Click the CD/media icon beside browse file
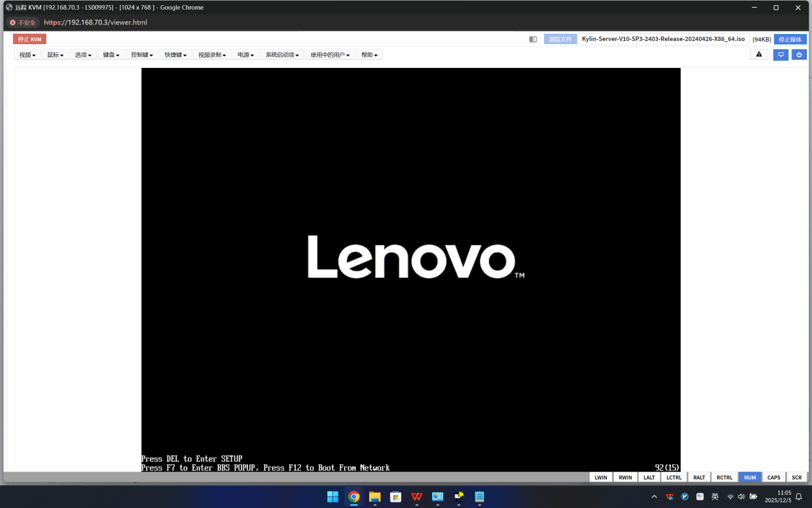The height and width of the screenshot is (508, 812). click(533, 39)
